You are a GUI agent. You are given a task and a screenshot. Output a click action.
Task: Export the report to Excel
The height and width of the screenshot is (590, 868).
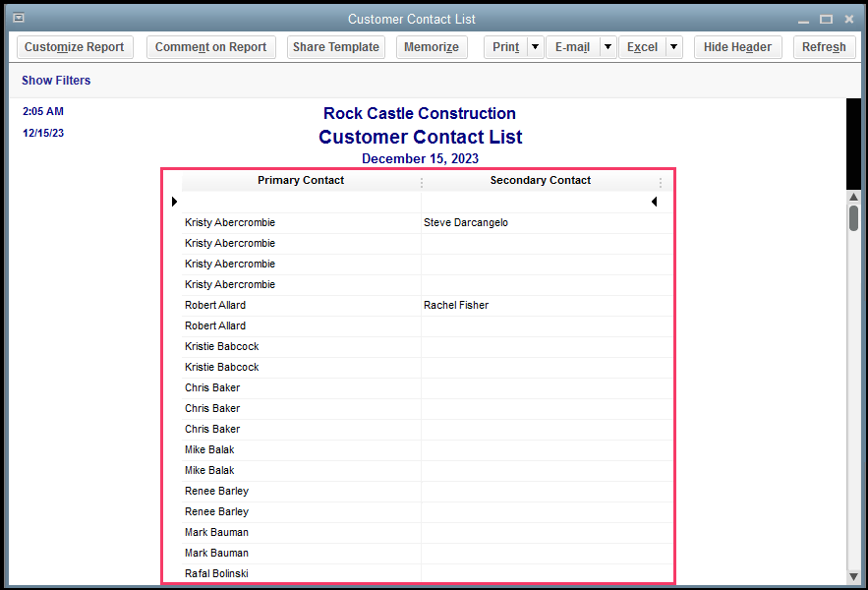644,46
